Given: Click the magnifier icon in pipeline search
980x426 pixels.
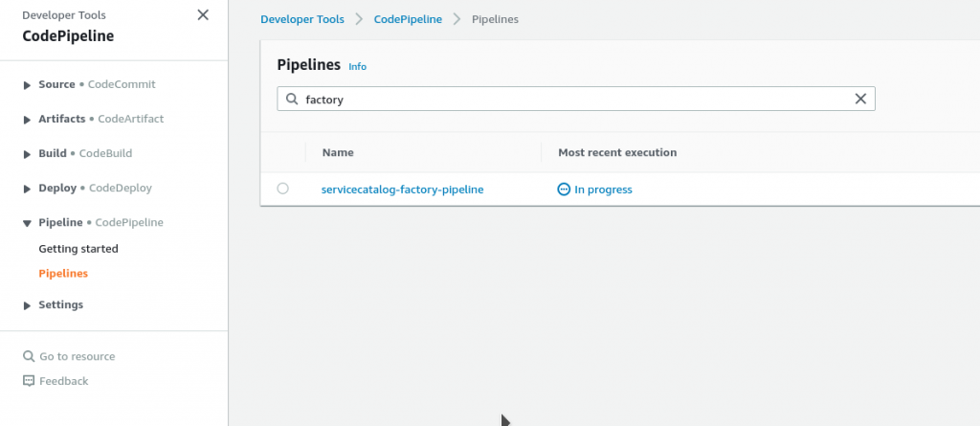Looking at the screenshot, I should (292, 99).
